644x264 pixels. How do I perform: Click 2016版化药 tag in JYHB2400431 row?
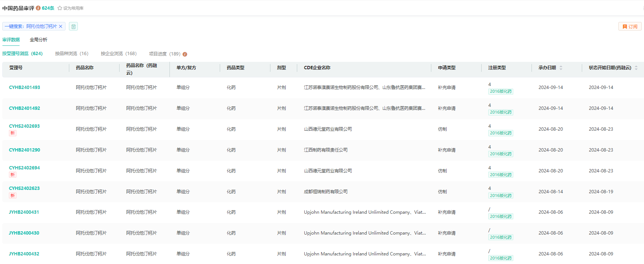(x=501, y=216)
